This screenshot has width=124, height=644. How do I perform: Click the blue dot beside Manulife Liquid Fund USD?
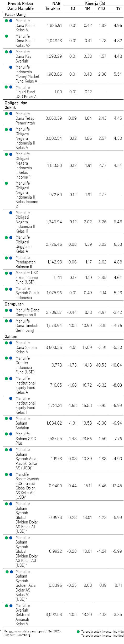tap(11, 87)
